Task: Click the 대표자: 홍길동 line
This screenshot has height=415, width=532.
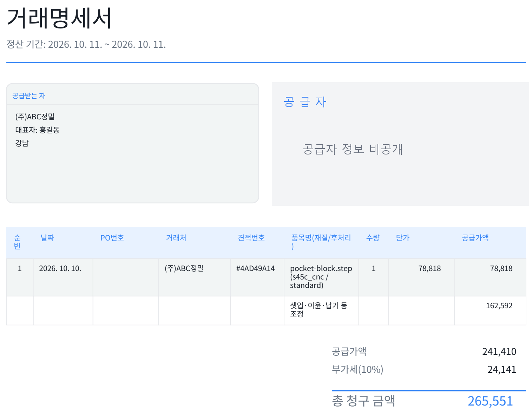Action: point(37,130)
